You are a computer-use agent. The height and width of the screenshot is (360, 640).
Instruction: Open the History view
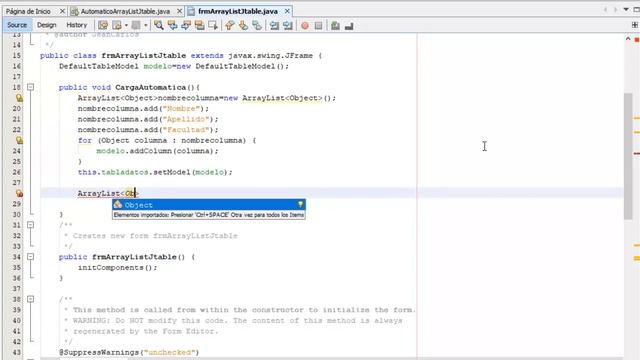pyautogui.click(x=77, y=25)
